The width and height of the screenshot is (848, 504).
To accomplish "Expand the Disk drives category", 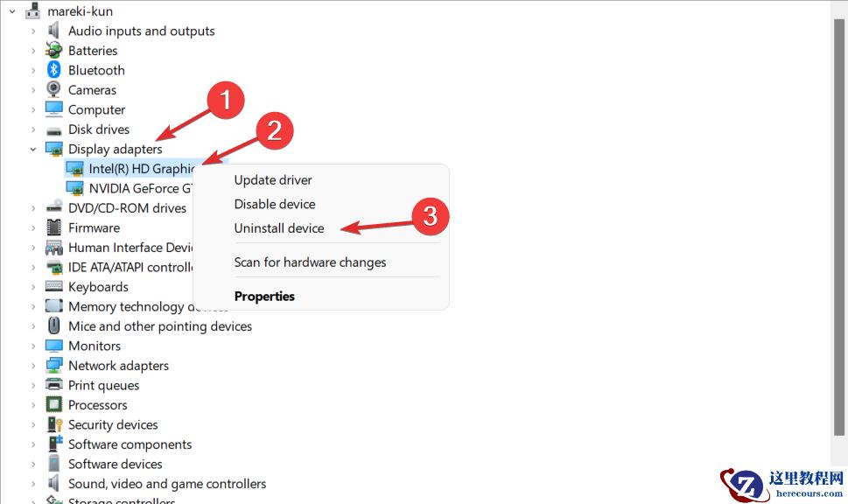I will 33,129.
